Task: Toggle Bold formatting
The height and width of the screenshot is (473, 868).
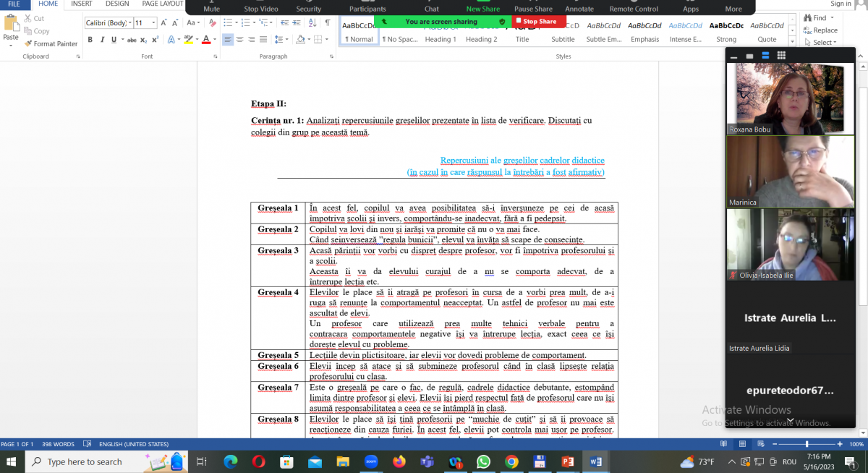Action: [90, 40]
